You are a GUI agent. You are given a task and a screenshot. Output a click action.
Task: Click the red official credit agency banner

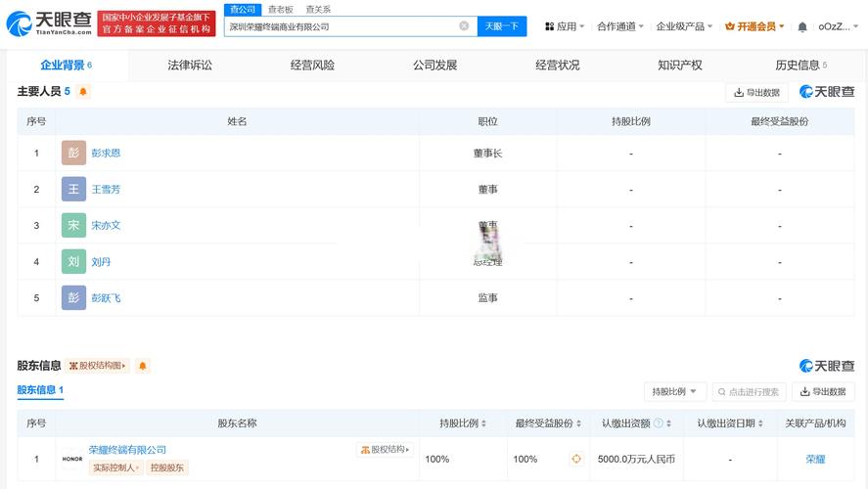click(x=157, y=23)
